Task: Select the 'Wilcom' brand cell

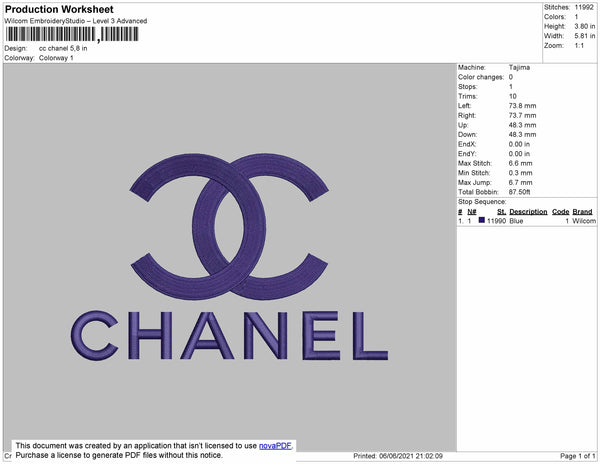Action: tap(584, 221)
